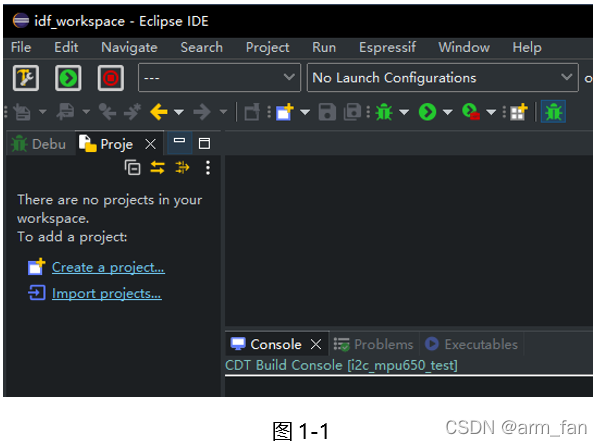This screenshot has width=602, height=446.
Task: Click the Create project icon beside link
Action: pos(36,267)
